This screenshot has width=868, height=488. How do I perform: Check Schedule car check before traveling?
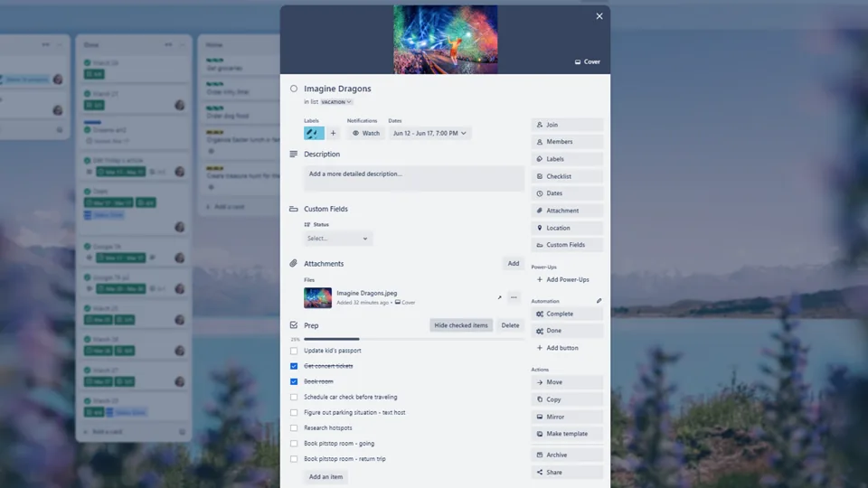[x=294, y=398]
